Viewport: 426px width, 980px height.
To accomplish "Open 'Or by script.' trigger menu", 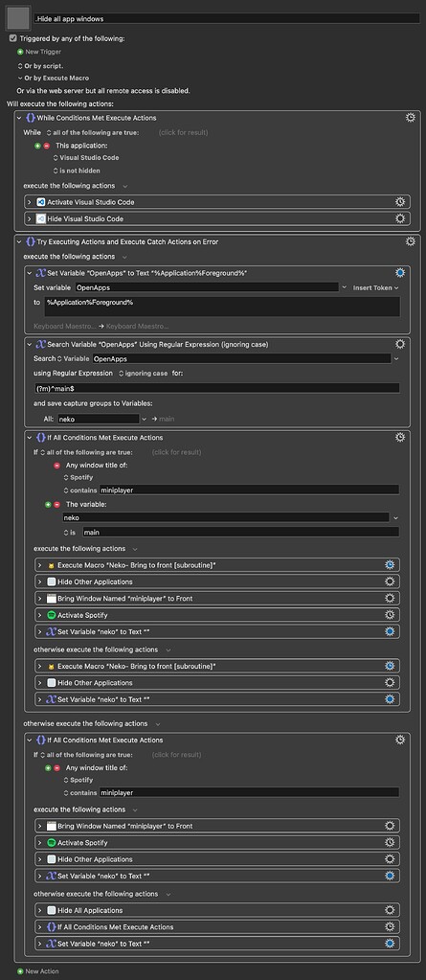I will tap(40, 66).
